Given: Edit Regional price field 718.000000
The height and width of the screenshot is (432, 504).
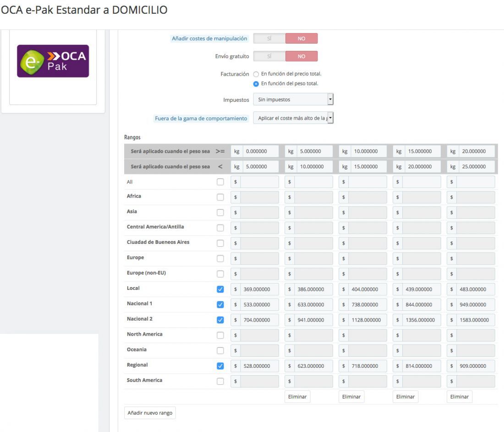Looking at the screenshot, I should [x=367, y=366].
